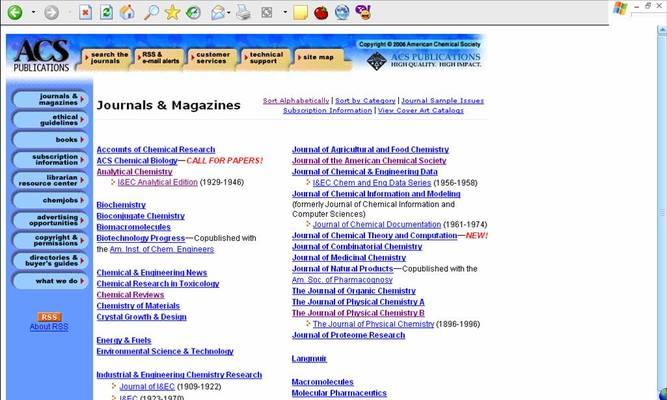Screen dimensions: 667x400
Task: Select 'copyright & permissions' sidebar button
Action: pyautogui.click(x=50, y=241)
